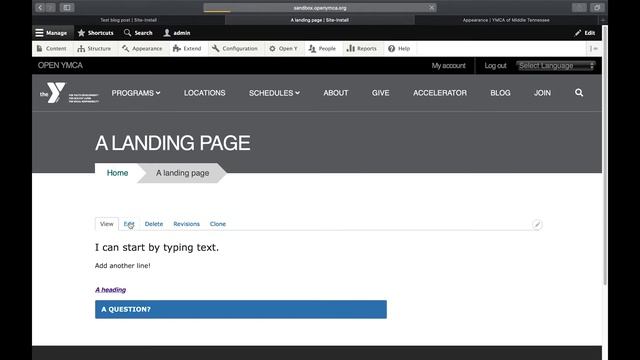640x360 pixels.
Task: Click the site search magnifier icon
Action: [x=579, y=93]
